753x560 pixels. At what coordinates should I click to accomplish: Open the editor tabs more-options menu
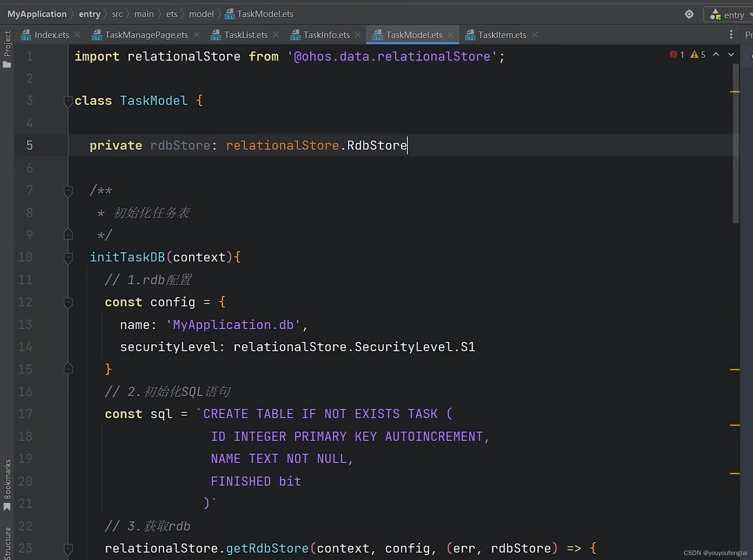pyautogui.click(x=731, y=35)
